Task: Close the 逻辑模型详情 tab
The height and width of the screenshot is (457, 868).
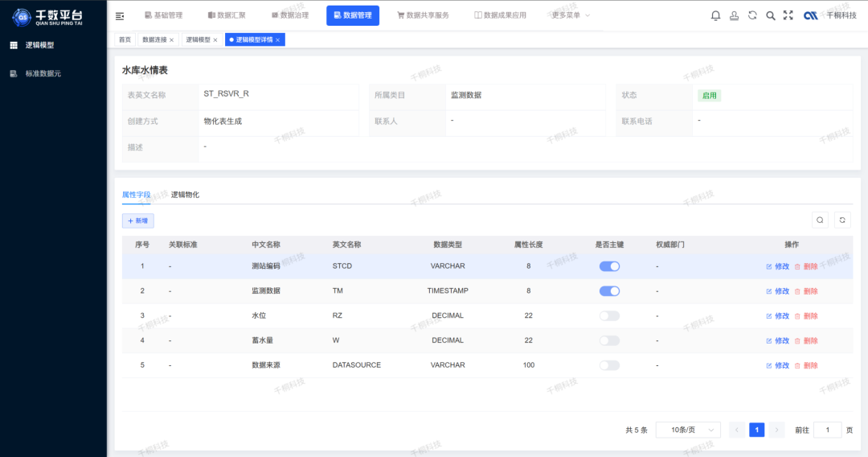Action: coord(278,40)
